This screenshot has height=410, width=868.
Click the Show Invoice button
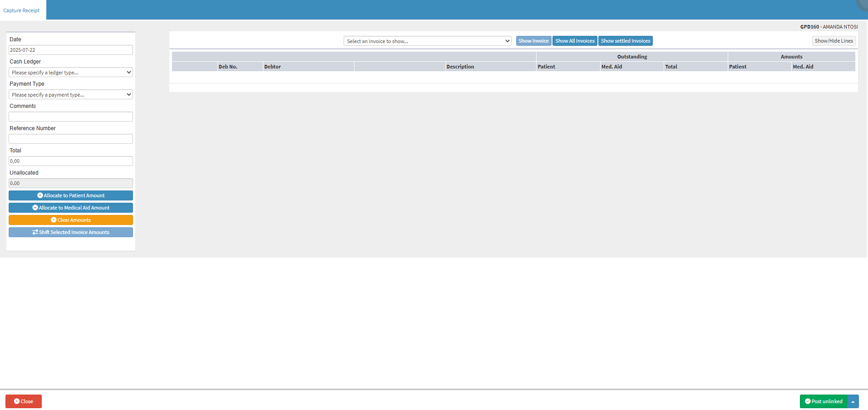533,41
